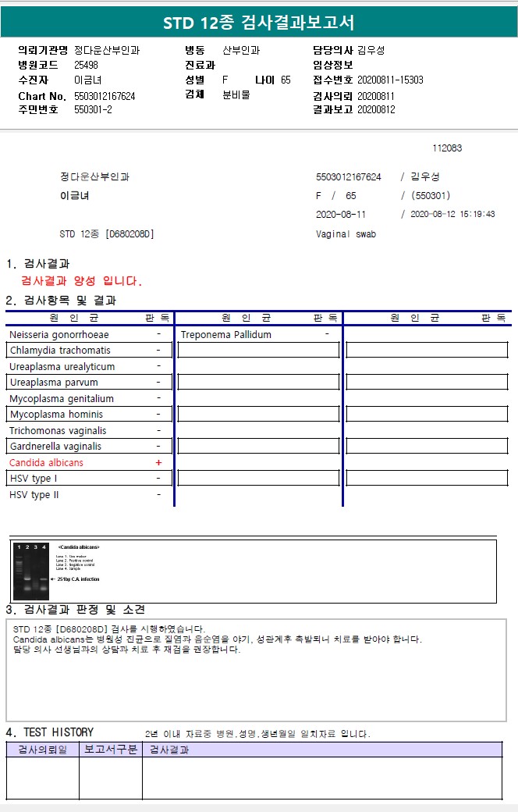Select the Mycoplasma hominis row

89,414
